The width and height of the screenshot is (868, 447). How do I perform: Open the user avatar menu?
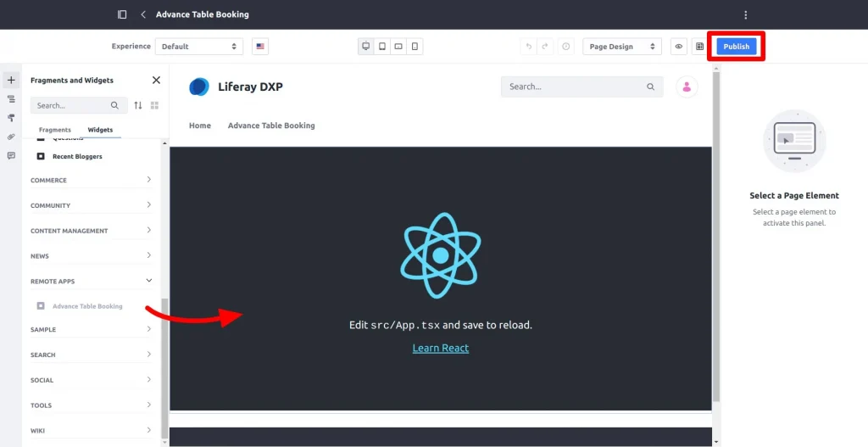(687, 87)
